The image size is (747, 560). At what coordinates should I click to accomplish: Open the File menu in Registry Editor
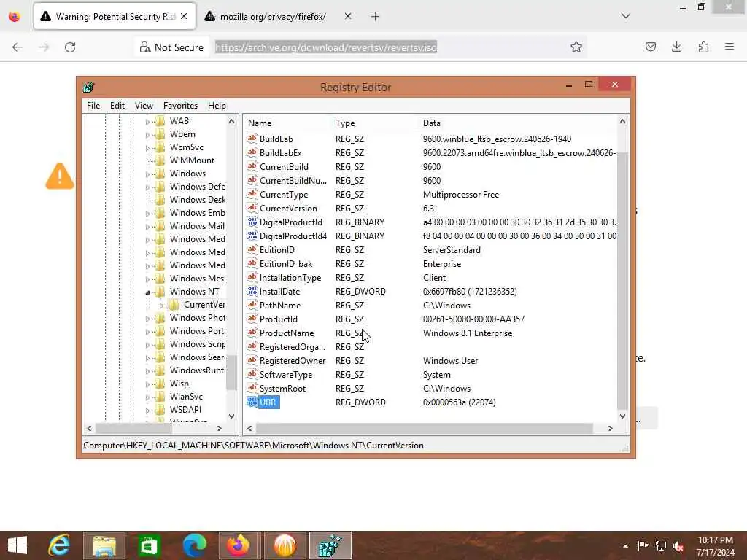[93, 106]
